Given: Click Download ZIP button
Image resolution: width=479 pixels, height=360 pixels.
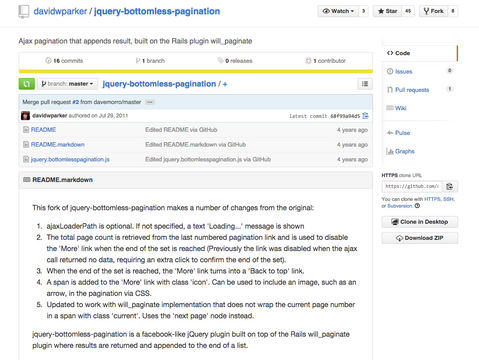Looking at the screenshot, I should click(420, 238).
